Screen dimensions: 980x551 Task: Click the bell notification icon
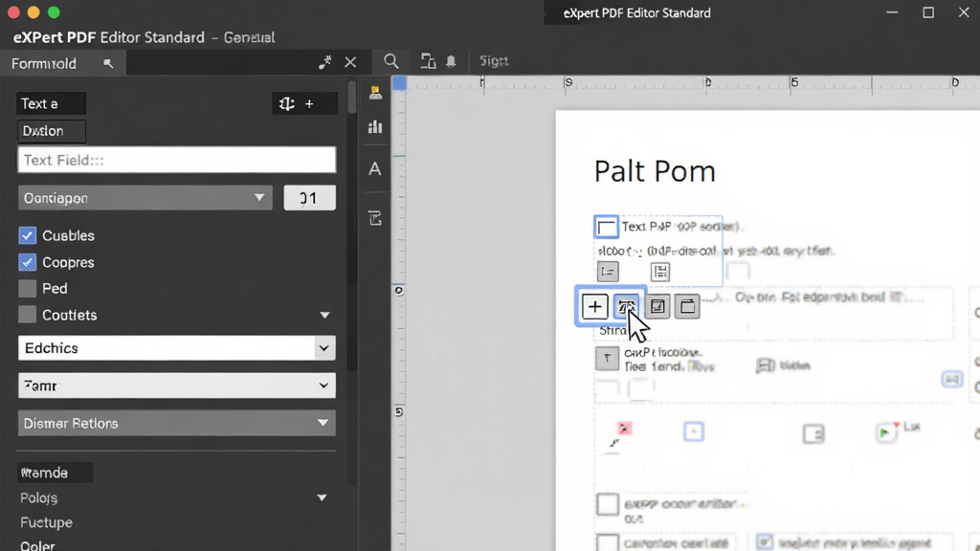(451, 61)
